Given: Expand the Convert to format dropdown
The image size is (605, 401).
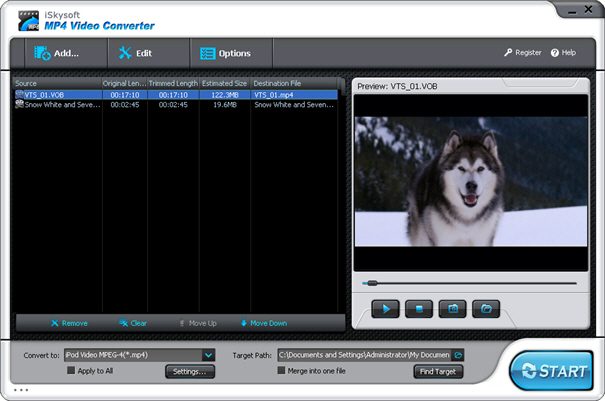Looking at the screenshot, I should tap(208, 355).
